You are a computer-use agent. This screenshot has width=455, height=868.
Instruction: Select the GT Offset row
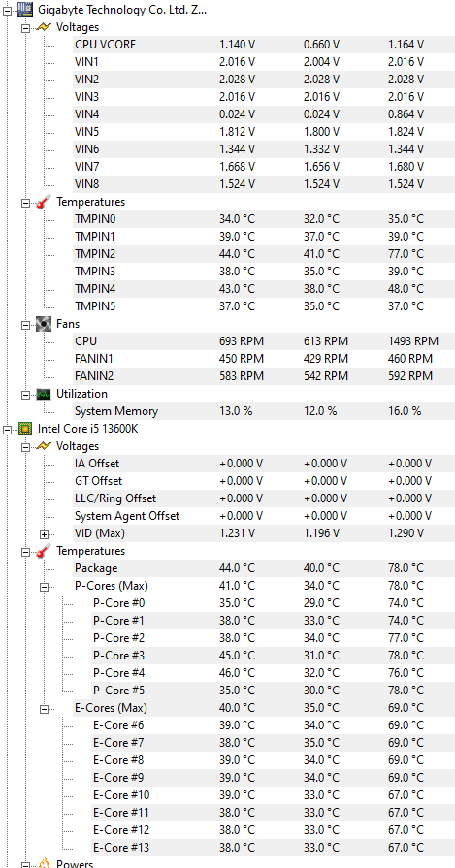tap(263, 481)
